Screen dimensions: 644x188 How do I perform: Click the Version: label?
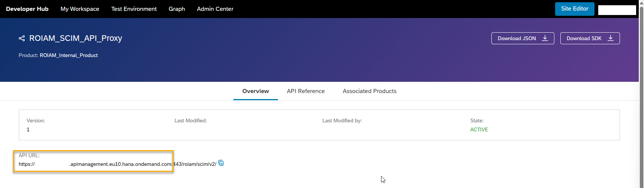(x=36, y=120)
